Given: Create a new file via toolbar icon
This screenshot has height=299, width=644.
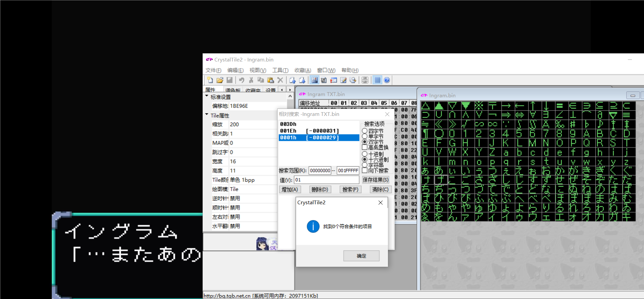Looking at the screenshot, I should click(210, 80).
